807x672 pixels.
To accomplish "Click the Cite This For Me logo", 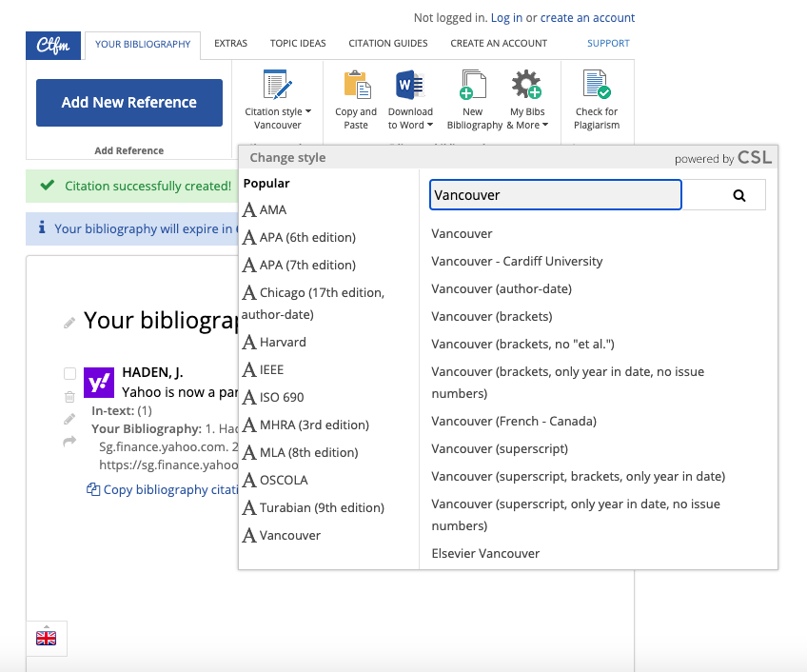I will 53,46.
